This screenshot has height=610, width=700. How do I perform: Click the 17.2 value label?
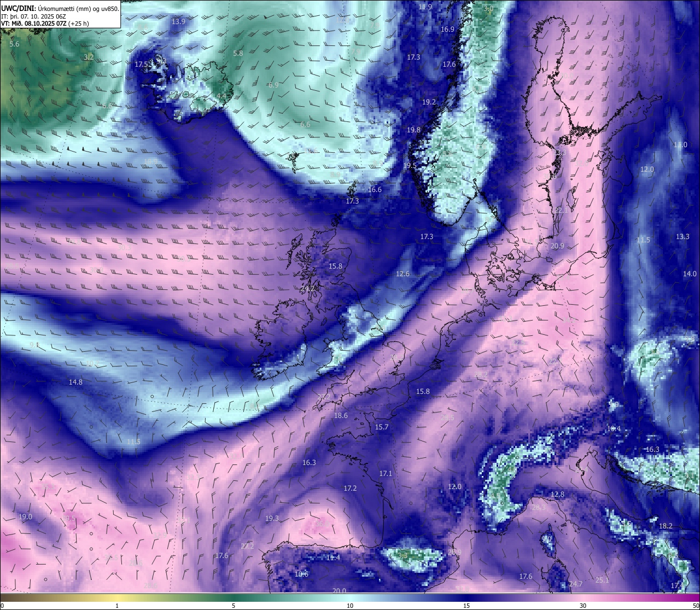350,489
